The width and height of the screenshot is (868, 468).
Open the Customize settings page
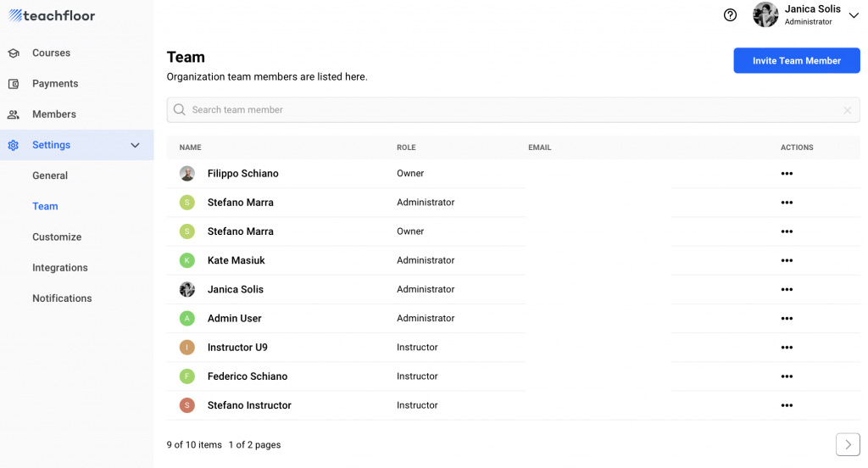click(57, 237)
